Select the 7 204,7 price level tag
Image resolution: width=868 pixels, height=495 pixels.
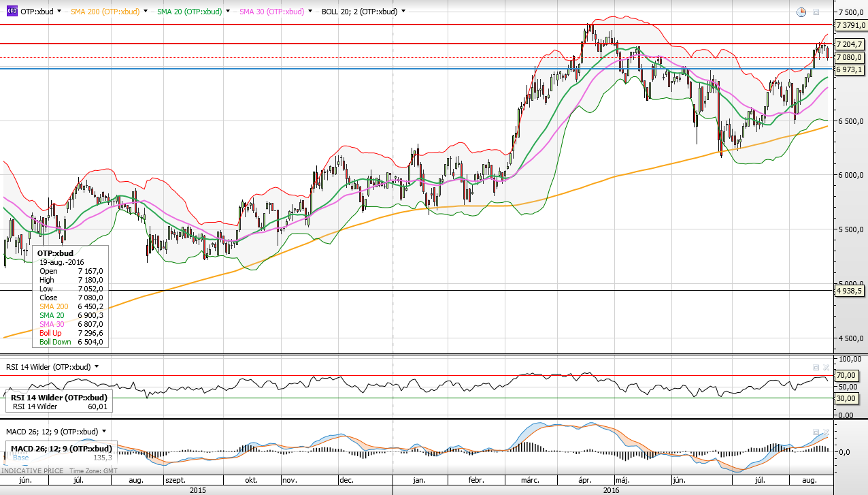point(851,44)
